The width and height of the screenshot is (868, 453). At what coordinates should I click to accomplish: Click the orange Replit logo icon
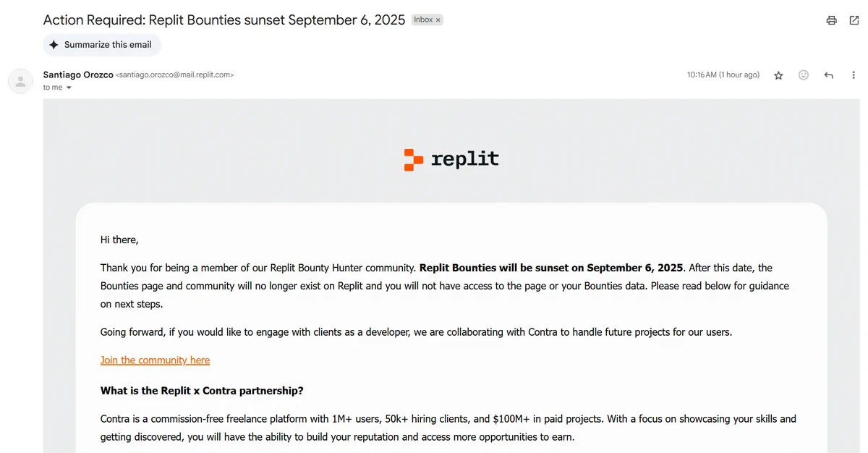point(413,159)
